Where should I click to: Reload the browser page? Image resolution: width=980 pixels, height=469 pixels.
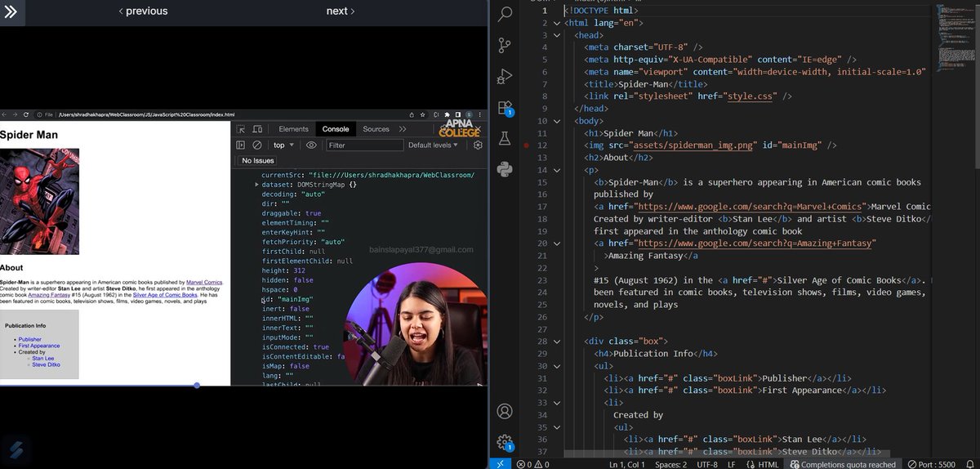pos(26,114)
